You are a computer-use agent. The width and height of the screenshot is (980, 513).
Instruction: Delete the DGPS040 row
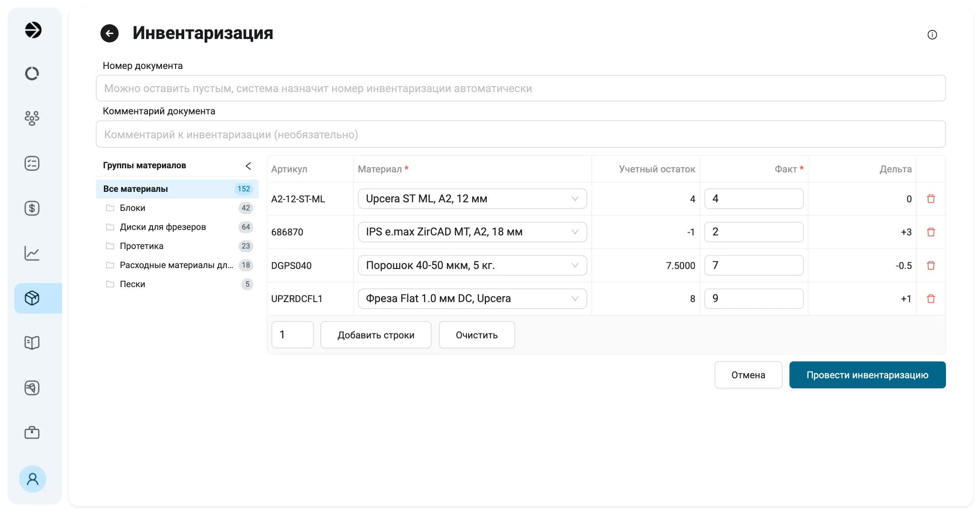[x=931, y=265]
